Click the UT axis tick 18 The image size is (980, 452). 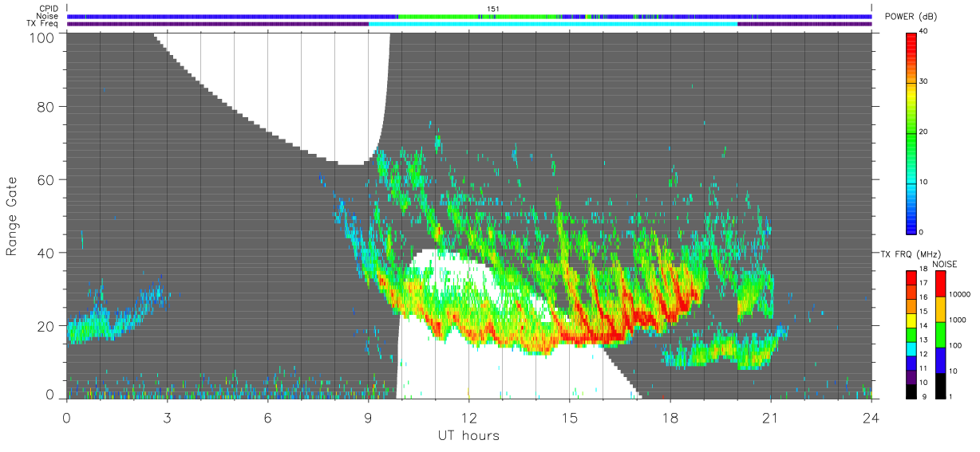point(670,417)
